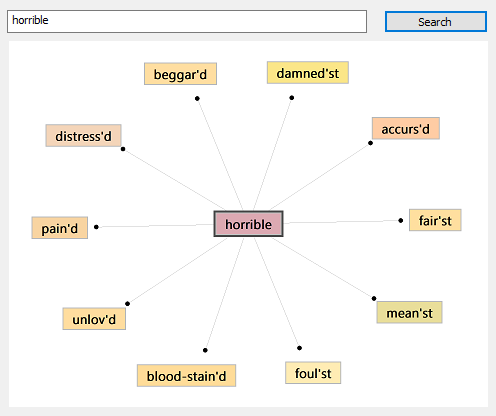Image resolution: width=496 pixels, height=416 pixels.
Task: Click the black dot above "blood-stain'd"
Action: pyautogui.click(x=205, y=350)
